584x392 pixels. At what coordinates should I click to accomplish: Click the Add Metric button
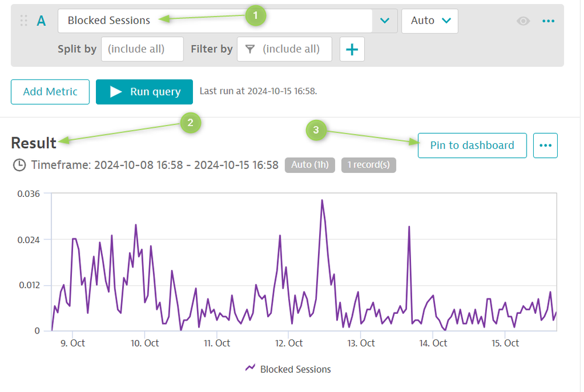point(50,92)
